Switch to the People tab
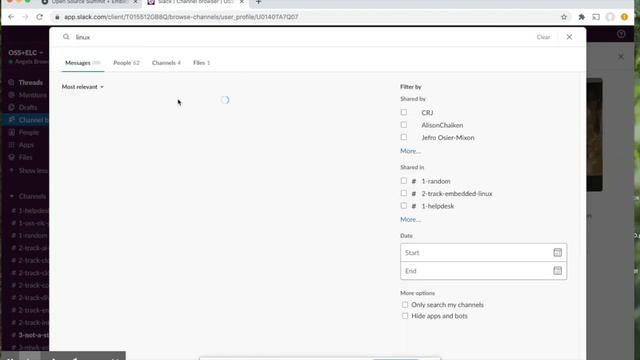 126,63
